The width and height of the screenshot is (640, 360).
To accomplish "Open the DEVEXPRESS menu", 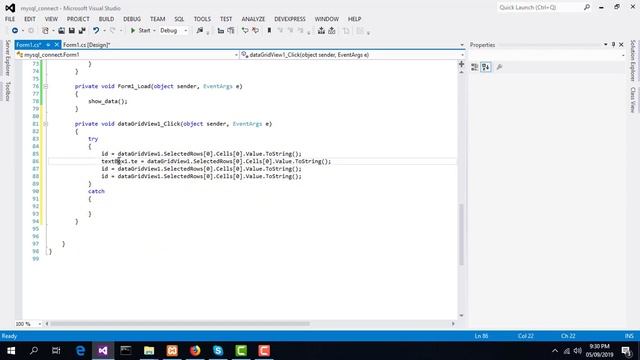I will (290, 19).
